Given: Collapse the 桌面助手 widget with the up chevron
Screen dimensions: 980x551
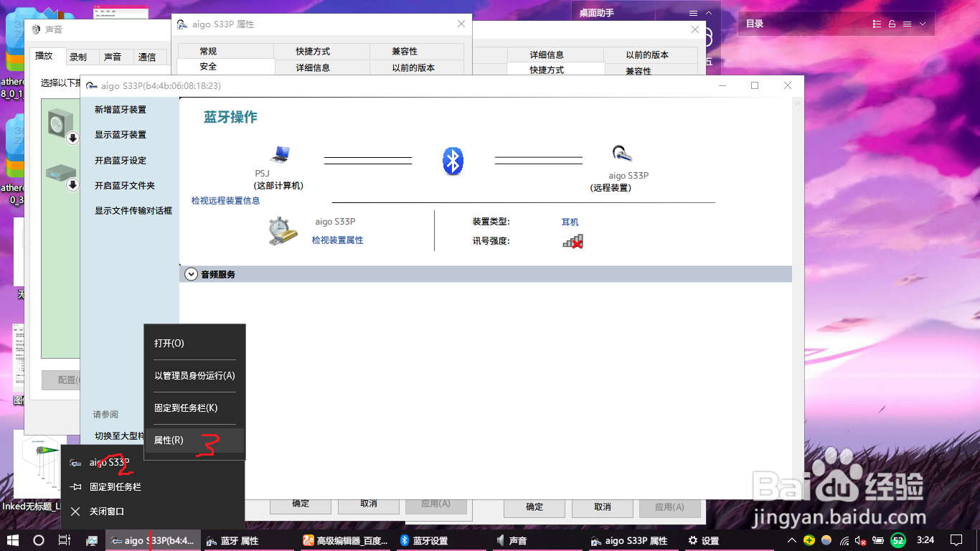Looking at the screenshot, I should (709, 13).
